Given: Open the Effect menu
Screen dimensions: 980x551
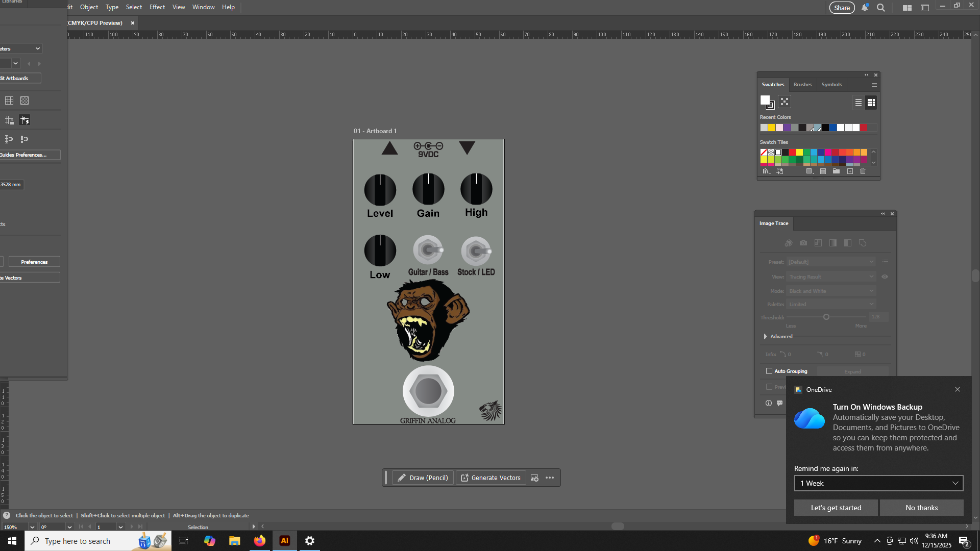Looking at the screenshot, I should click(x=157, y=7).
